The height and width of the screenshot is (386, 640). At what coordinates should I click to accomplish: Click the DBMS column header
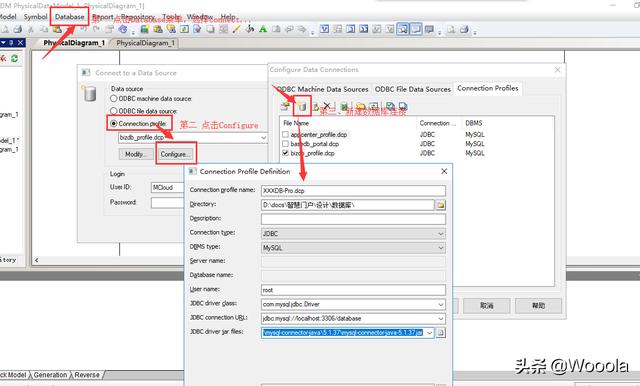(x=473, y=123)
